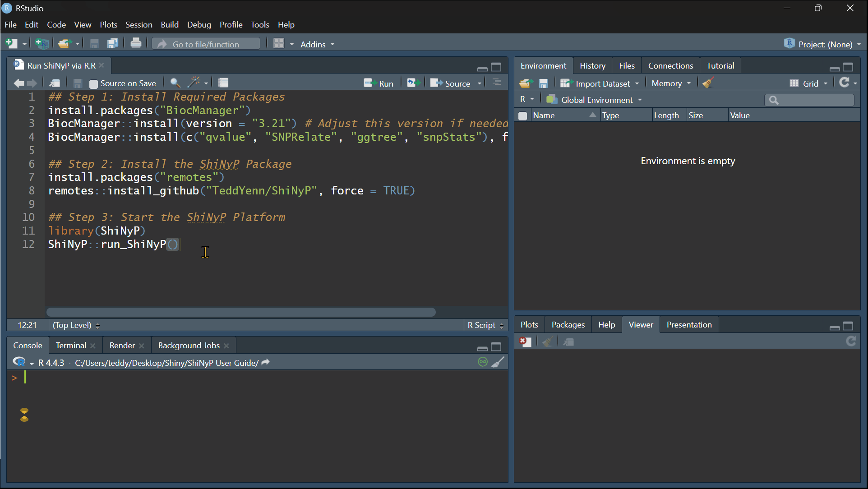Open the Connections tab
The width and height of the screenshot is (868, 489).
pyautogui.click(x=670, y=66)
